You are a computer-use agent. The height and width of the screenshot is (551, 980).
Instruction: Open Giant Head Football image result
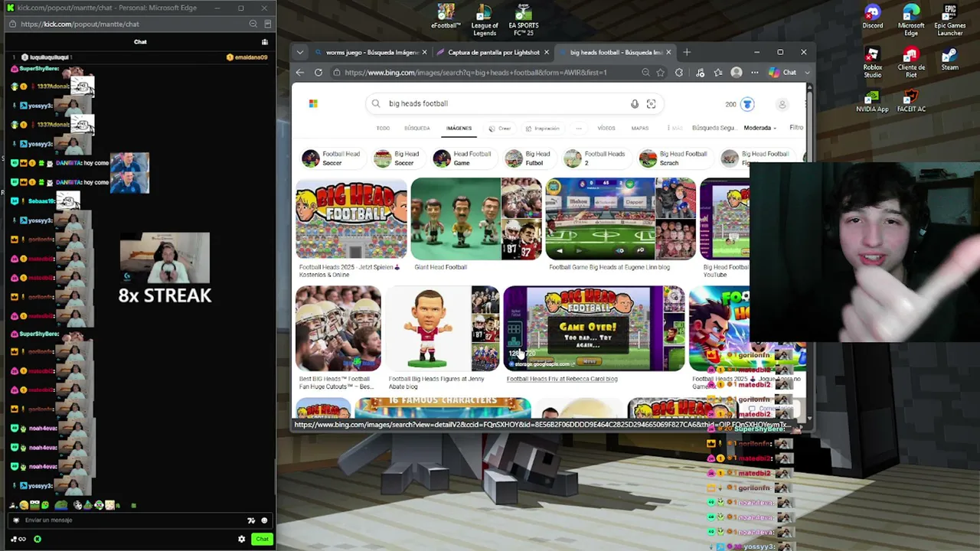[x=475, y=219]
